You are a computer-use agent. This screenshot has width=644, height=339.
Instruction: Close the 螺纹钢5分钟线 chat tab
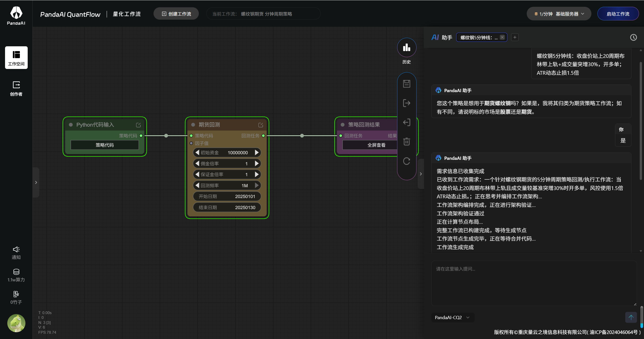(502, 37)
